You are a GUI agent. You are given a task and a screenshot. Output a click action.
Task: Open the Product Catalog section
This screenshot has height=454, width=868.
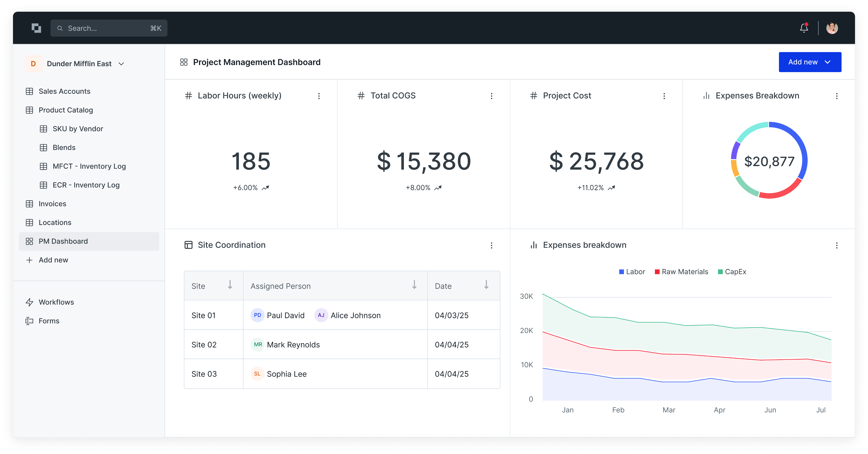66,110
